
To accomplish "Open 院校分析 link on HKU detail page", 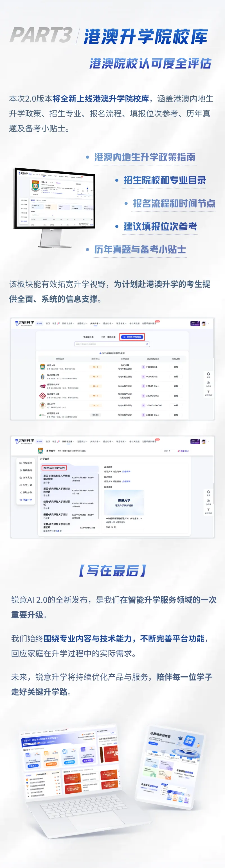I will [x=183, y=451].
